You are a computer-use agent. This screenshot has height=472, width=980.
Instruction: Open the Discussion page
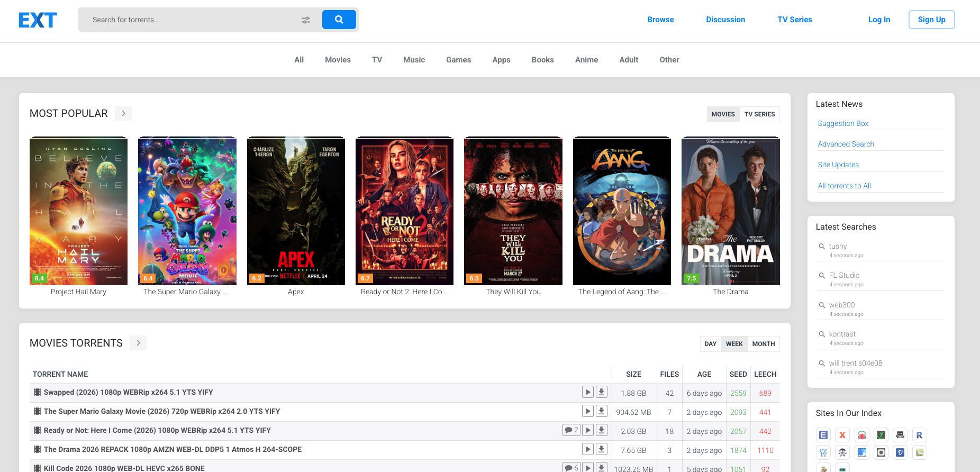[725, 20]
